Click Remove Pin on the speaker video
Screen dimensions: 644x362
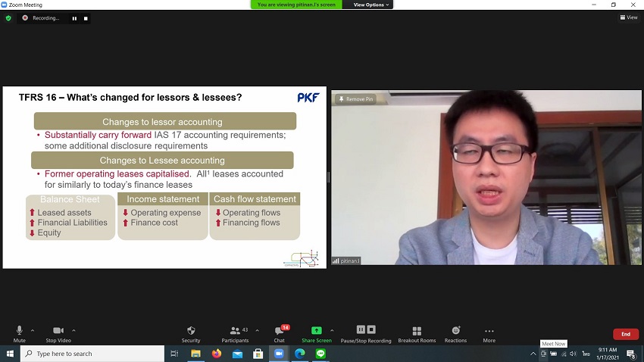[356, 99]
